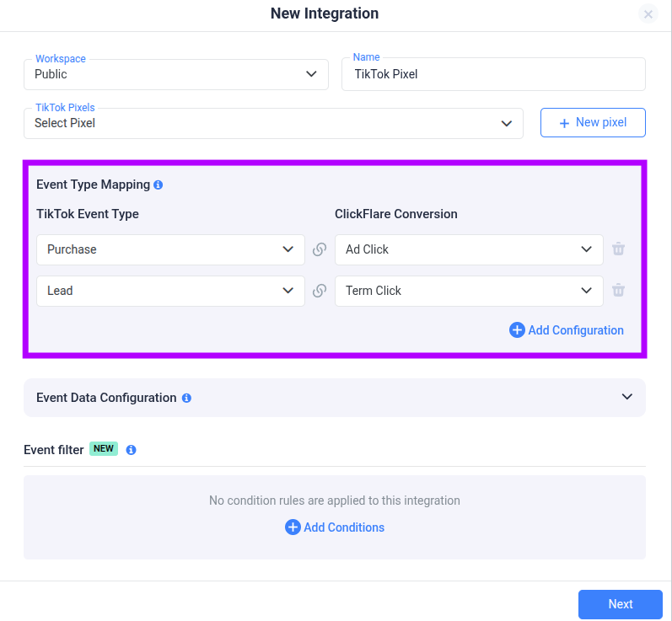This screenshot has width=672, height=621.
Task: Click the link icon in the Purchase row
Action: (x=320, y=249)
